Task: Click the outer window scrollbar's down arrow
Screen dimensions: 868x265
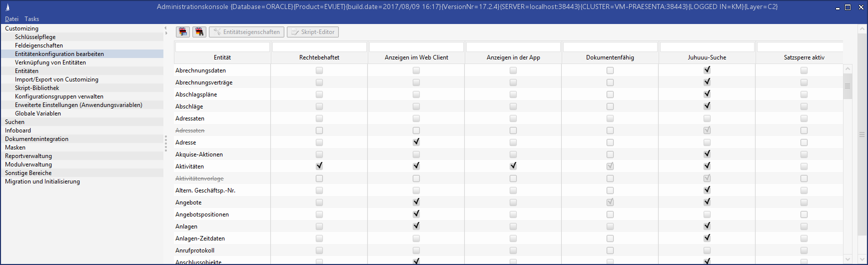Action: coord(862,259)
